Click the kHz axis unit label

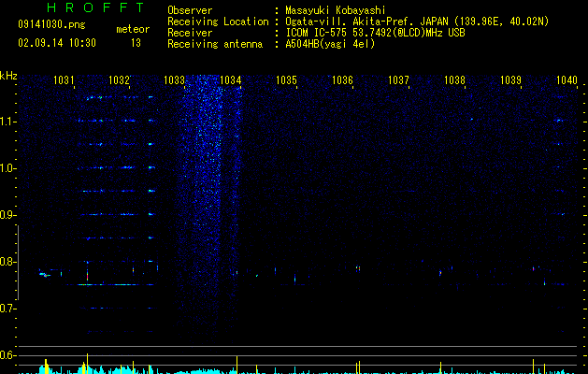[x=8, y=76]
